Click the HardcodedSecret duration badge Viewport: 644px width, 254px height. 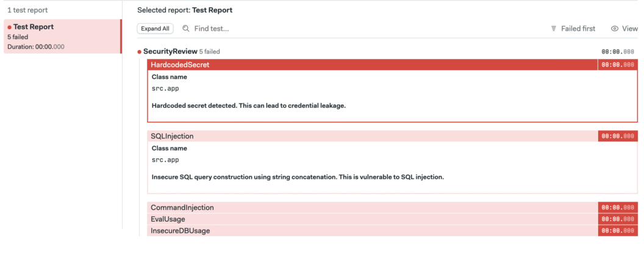(x=617, y=65)
